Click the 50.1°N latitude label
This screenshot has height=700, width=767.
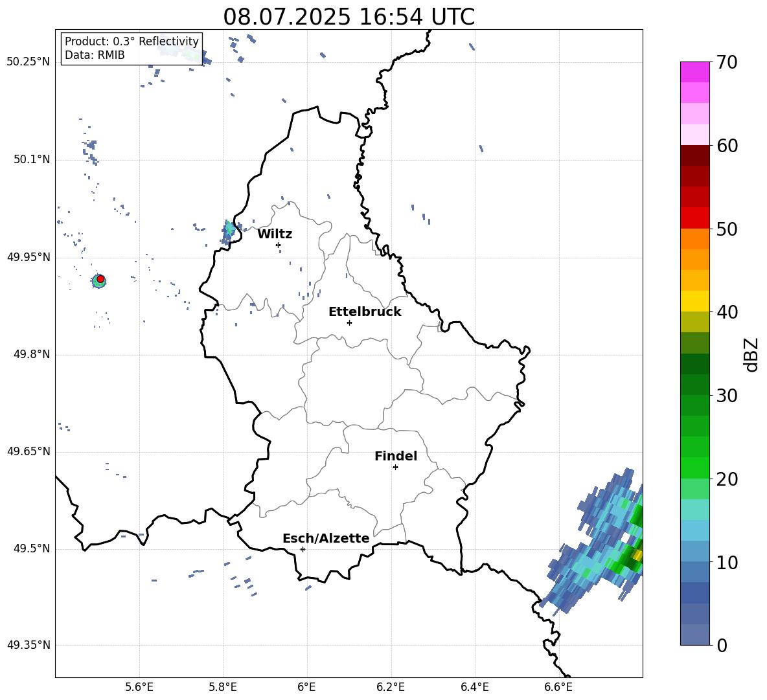[32, 160]
